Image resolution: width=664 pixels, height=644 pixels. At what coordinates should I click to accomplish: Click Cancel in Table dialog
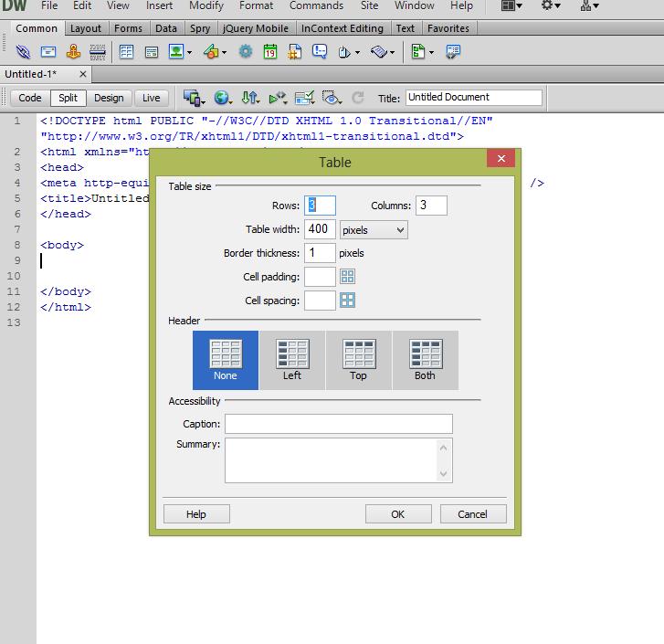(x=472, y=514)
